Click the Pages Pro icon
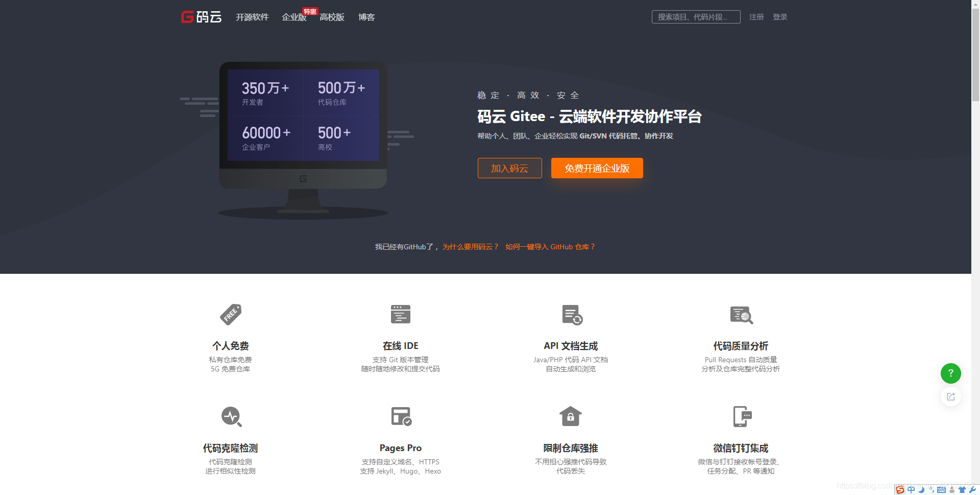Screen dimensions: 980x495 [x=401, y=416]
